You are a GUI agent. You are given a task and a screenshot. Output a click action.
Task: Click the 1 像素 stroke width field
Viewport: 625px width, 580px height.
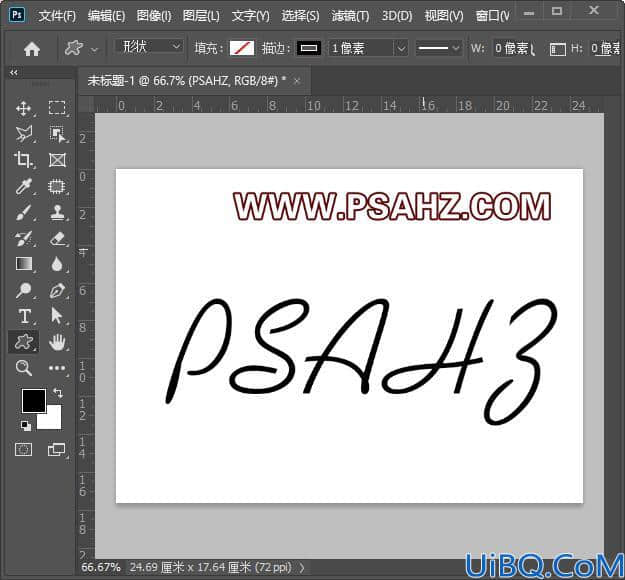click(x=361, y=49)
